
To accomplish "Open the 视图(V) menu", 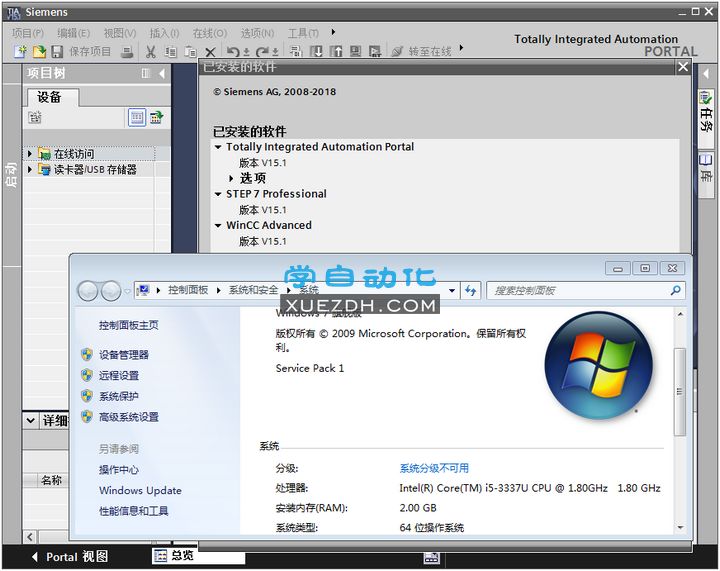I will [120, 33].
